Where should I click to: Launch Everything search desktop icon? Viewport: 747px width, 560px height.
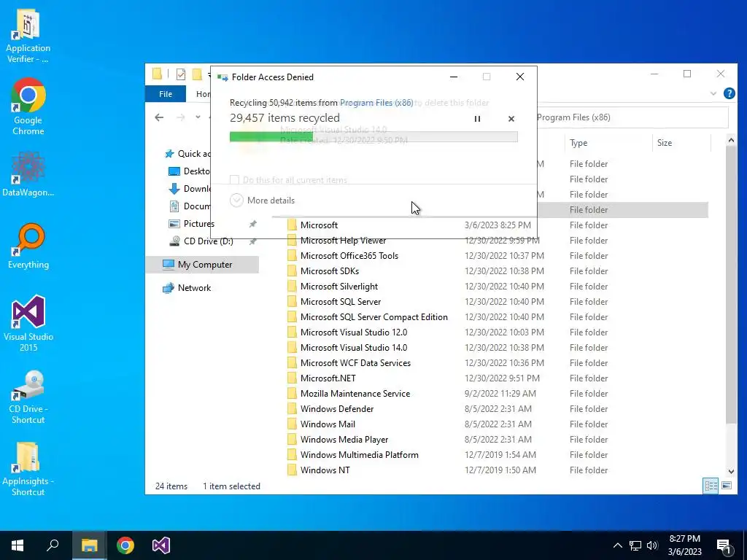pos(28,246)
